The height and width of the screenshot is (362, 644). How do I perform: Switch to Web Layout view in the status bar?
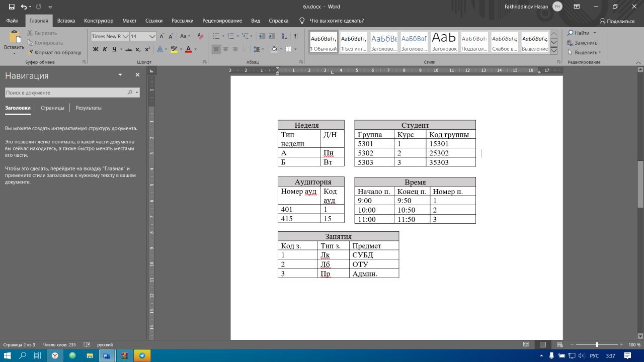(x=559, y=344)
